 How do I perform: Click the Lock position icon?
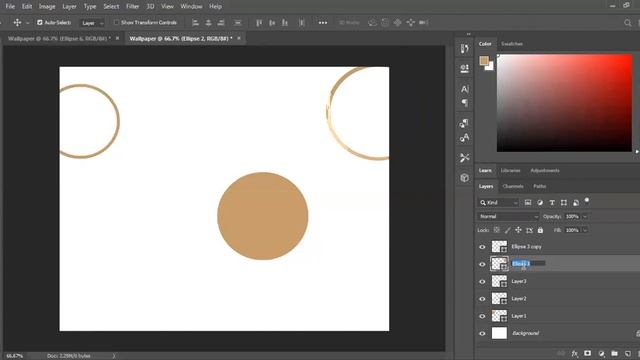(518, 230)
